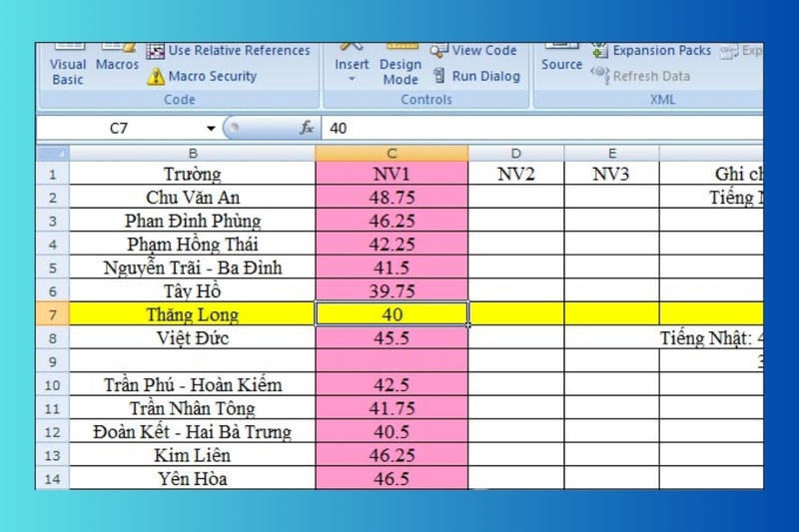This screenshot has height=532, width=799.
Task: Click the formula bar showing 40
Action: (x=543, y=129)
